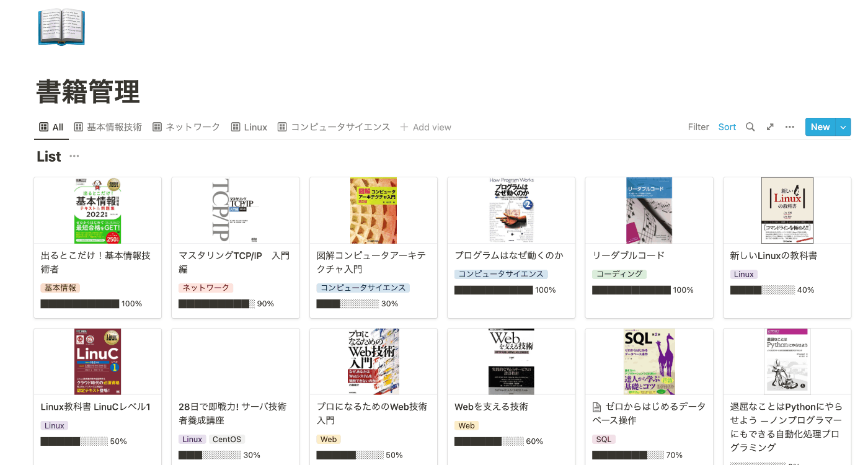The width and height of the screenshot is (868, 465).
Task: Open Linux教科書 LinuCレベル1 card title
Action: tap(95, 407)
